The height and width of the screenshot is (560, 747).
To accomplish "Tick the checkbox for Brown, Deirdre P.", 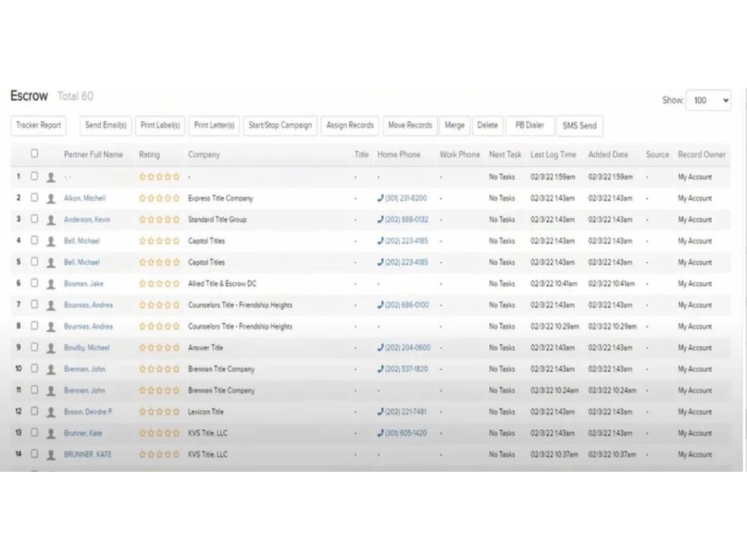I will tap(34, 411).
